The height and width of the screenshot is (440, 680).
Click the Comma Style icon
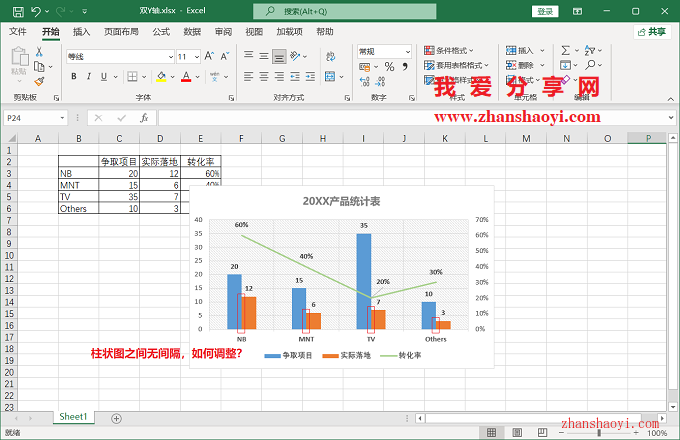[x=405, y=67]
